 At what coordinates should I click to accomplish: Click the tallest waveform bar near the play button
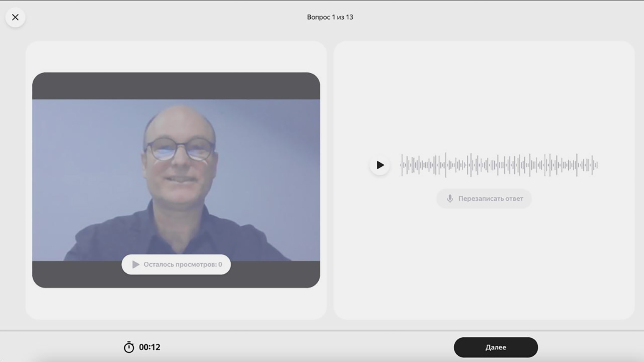[445, 165]
